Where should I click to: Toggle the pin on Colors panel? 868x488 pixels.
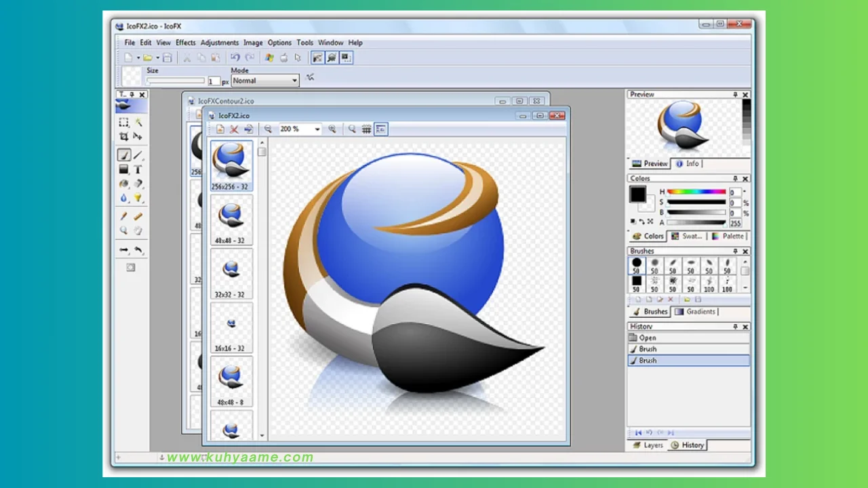tap(735, 179)
